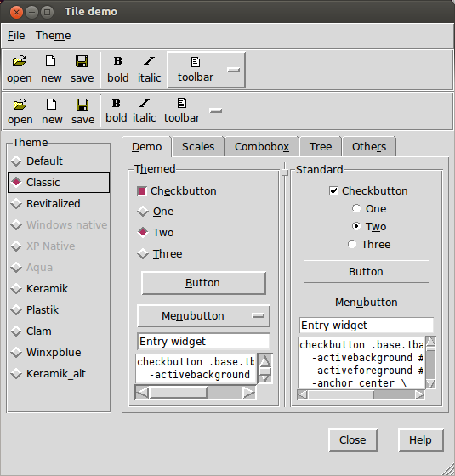Click the Themed horizontal scrollbar thumb
This screenshot has width=455, height=476.
(179, 393)
